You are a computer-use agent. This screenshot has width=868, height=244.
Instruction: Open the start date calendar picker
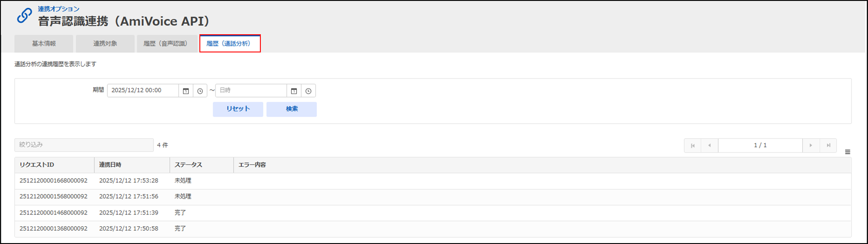pyautogui.click(x=186, y=91)
